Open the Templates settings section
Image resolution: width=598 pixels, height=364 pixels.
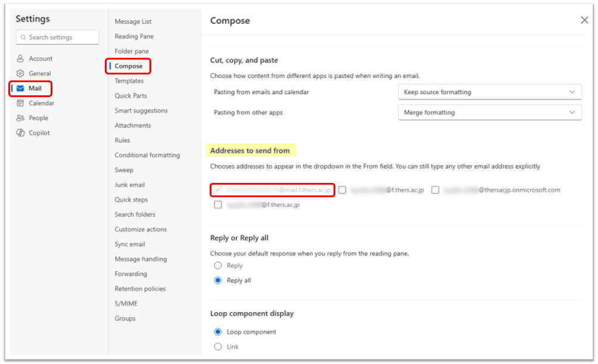(129, 81)
